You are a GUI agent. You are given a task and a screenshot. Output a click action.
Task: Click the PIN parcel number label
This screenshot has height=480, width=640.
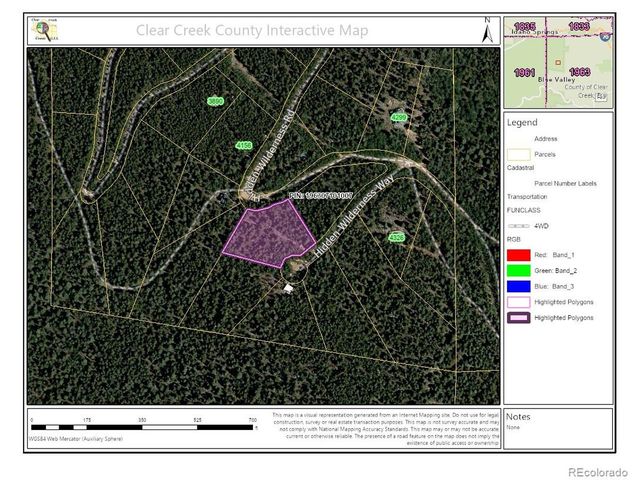tap(320, 196)
